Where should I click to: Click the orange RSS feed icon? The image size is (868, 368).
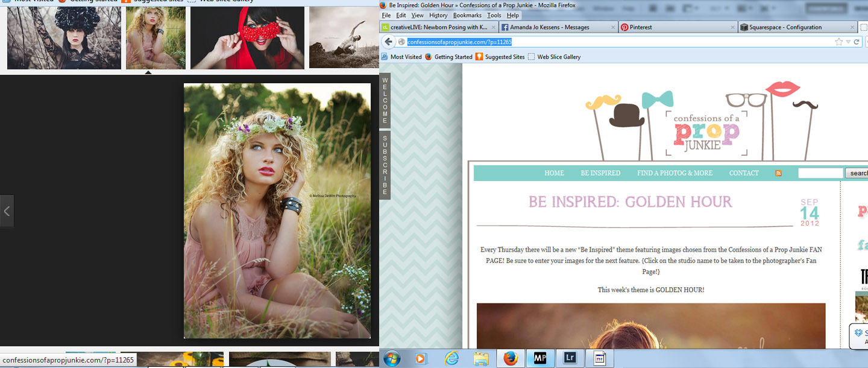click(778, 173)
